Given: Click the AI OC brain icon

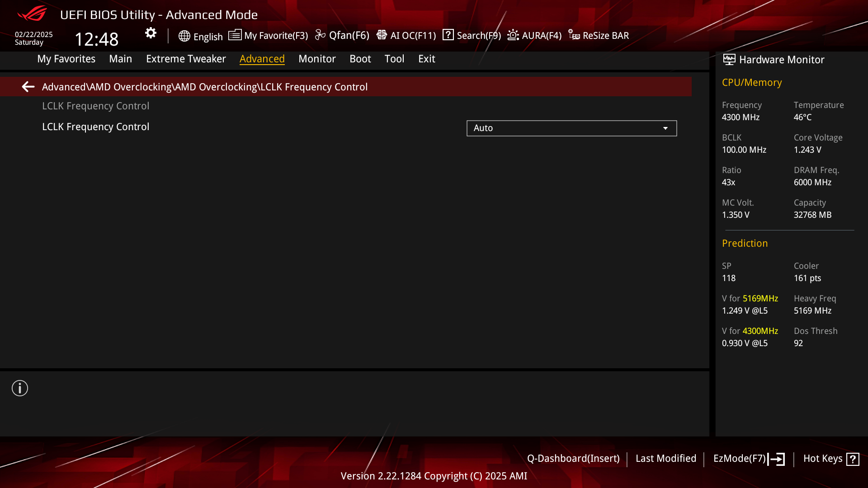Looking at the screenshot, I should [x=382, y=35].
